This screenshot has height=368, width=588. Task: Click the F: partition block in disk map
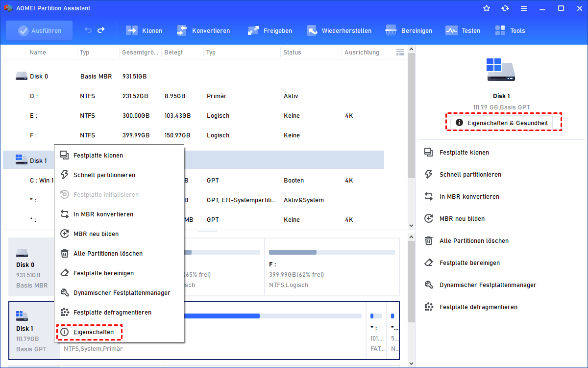coord(332,267)
